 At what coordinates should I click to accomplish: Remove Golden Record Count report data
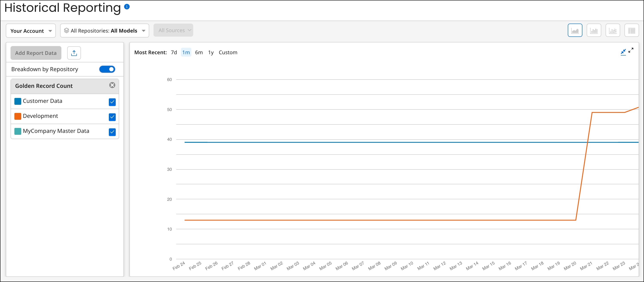pos(112,85)
